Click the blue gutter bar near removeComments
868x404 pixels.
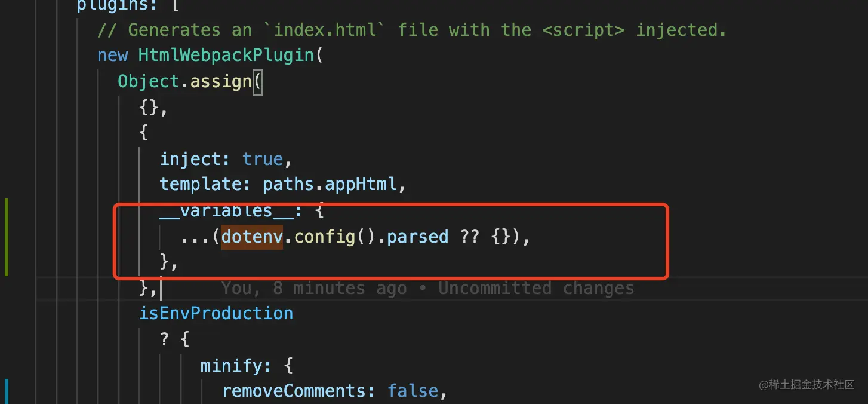(x=7, y=391)
